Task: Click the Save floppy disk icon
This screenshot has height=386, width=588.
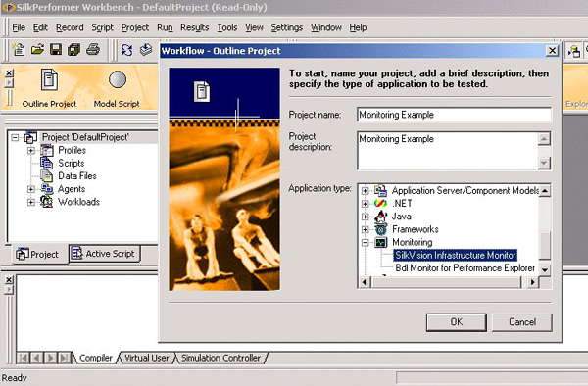Action: pos(56,49)
